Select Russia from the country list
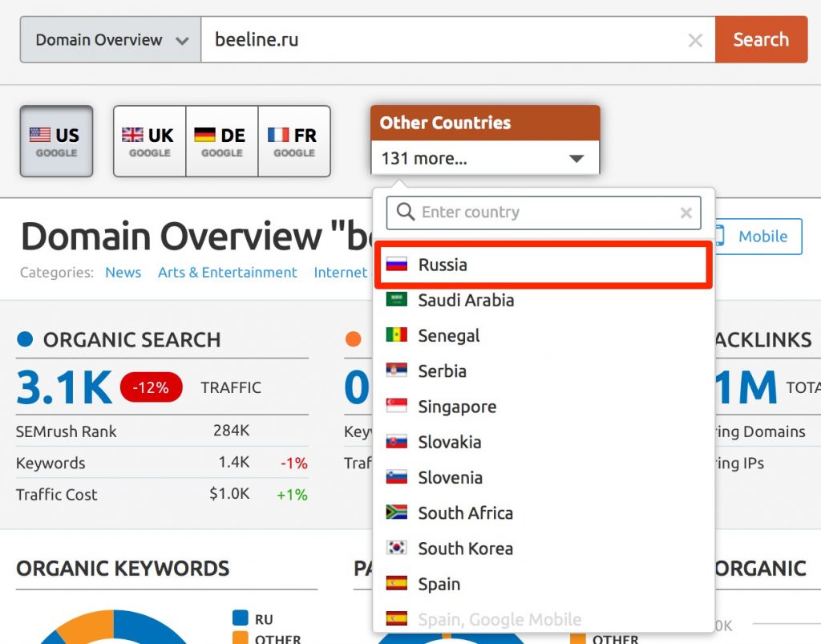The width and height of the screenshot is (821, 644). 544,265
